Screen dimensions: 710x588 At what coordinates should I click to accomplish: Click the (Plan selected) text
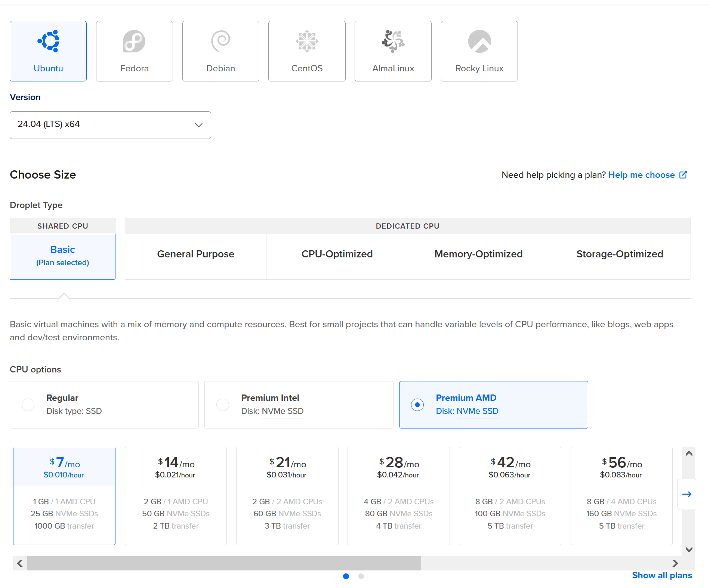[62, 263]
